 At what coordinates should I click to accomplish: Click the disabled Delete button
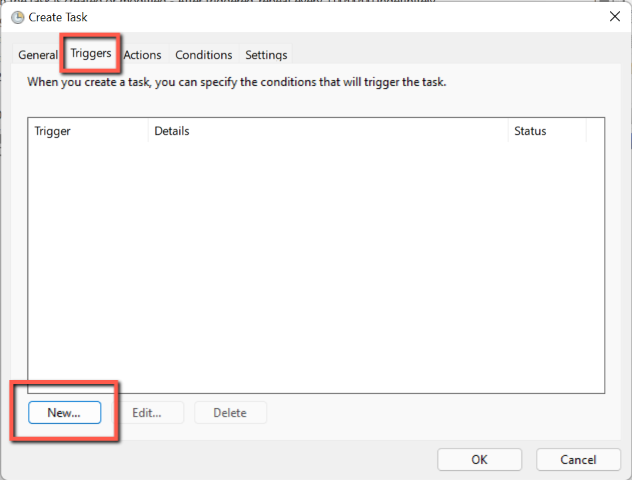pos(230,412)
